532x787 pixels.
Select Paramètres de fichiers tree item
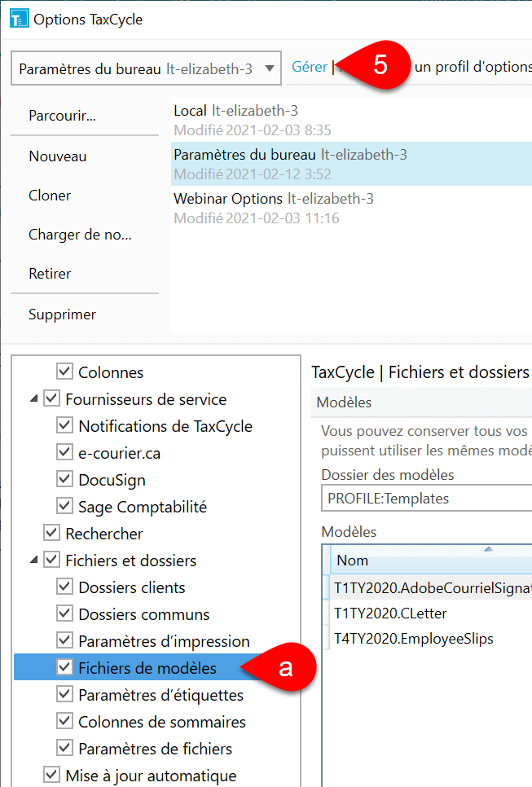(155, 749)
